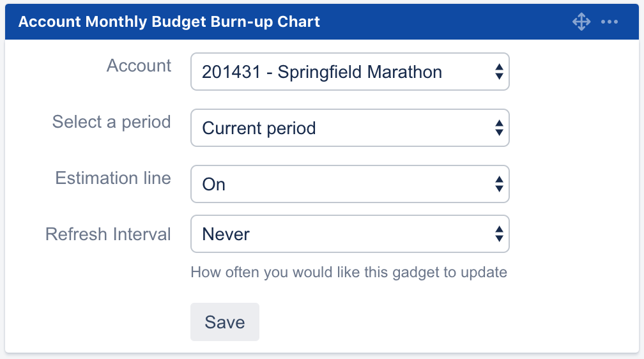Click the period dropdown up-down arrows
This screenshot has width=644, height=359.
(499, 128)
